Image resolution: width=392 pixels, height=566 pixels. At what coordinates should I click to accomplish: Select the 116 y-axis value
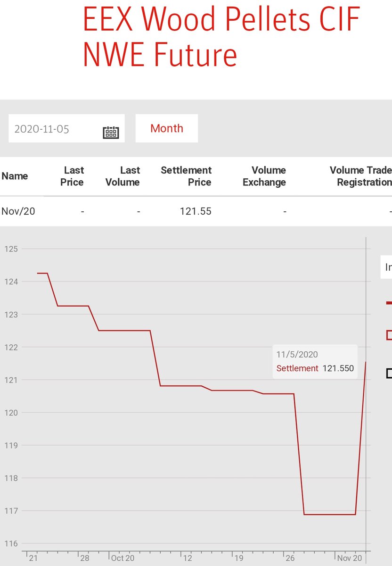click(11, 543)
